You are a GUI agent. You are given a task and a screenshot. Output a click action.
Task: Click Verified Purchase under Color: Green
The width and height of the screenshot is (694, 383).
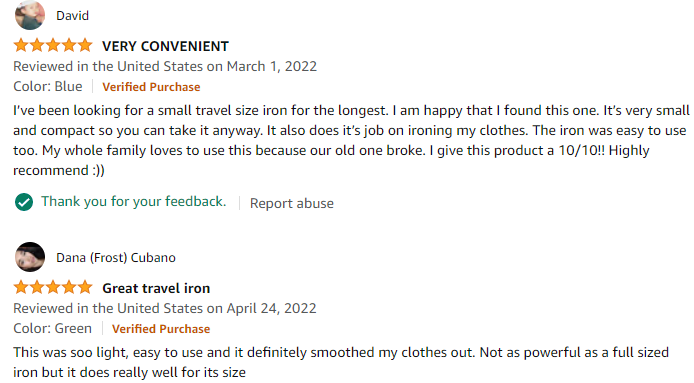pyautogui.click(x=161, y=329)
